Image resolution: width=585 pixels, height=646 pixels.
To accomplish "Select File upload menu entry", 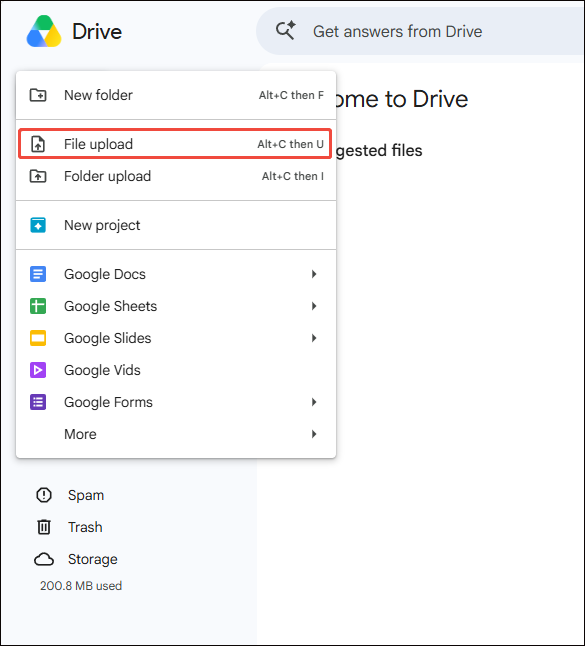I will tap(176, 144).
